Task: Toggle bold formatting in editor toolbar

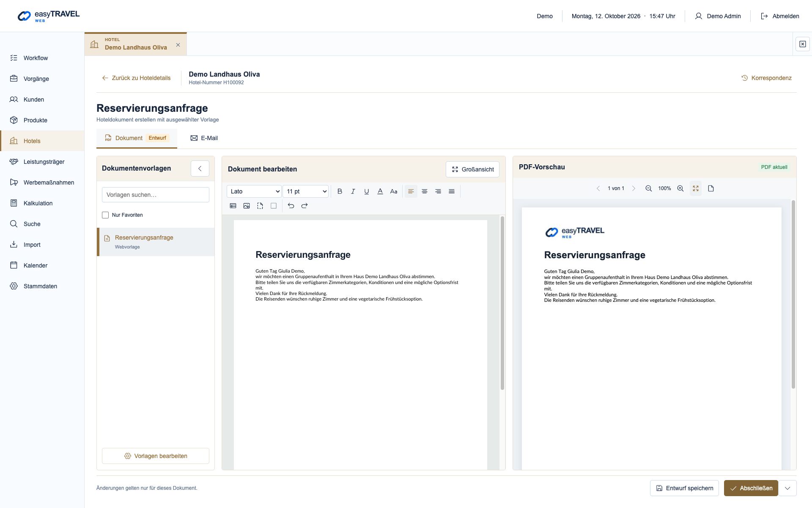Action: coord(340,191)
